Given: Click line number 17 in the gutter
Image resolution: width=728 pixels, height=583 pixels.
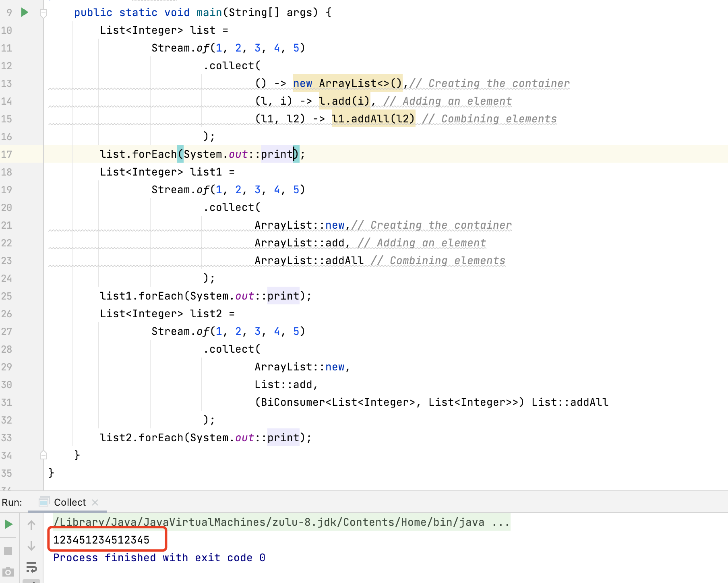Looking at the screenshot, I should point(6,154).
